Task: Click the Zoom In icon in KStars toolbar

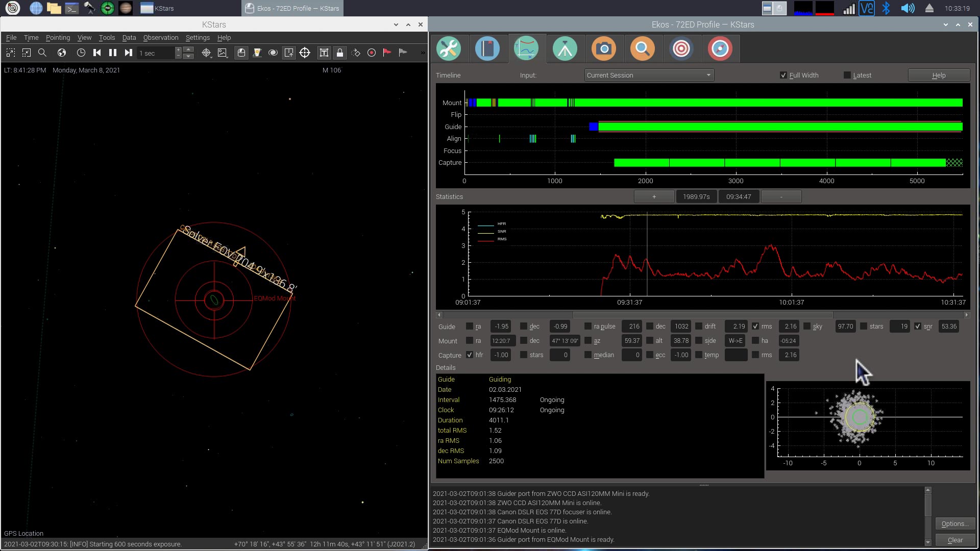Action: (10, 53)
